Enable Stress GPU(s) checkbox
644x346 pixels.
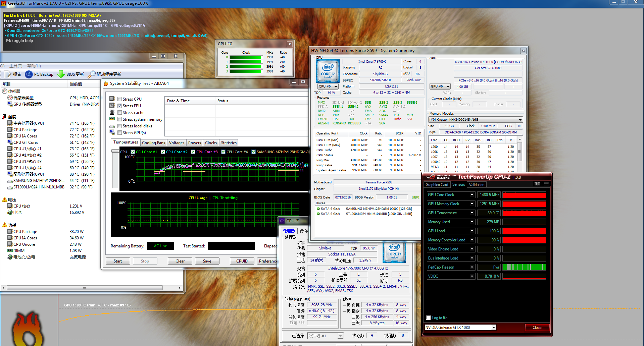[119, 132]
